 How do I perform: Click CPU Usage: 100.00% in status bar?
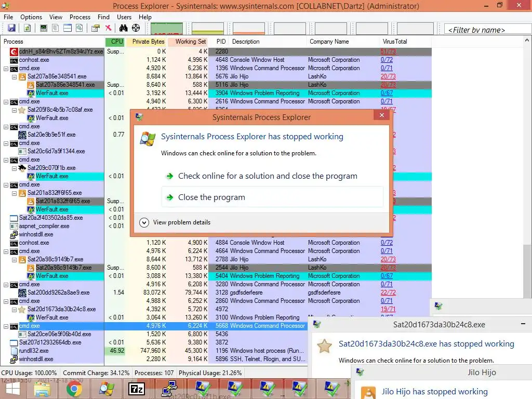[x=29, y=373]
